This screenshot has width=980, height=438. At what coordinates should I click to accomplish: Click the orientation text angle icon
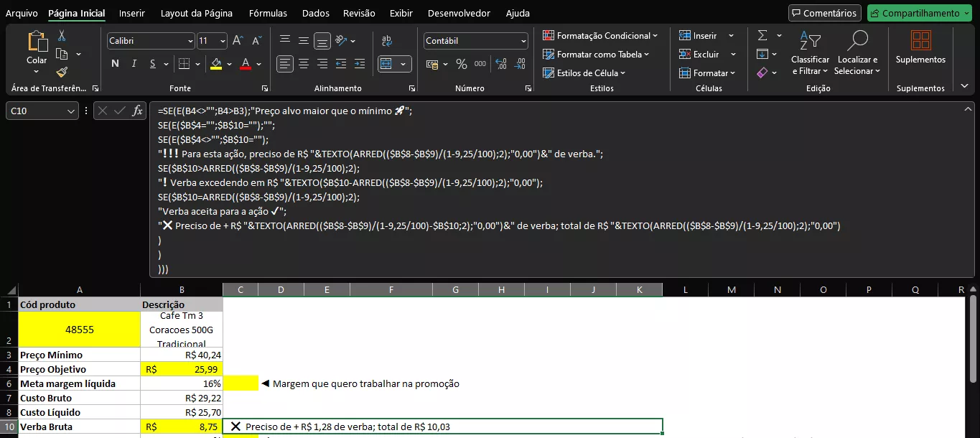[x=342, y=41]
